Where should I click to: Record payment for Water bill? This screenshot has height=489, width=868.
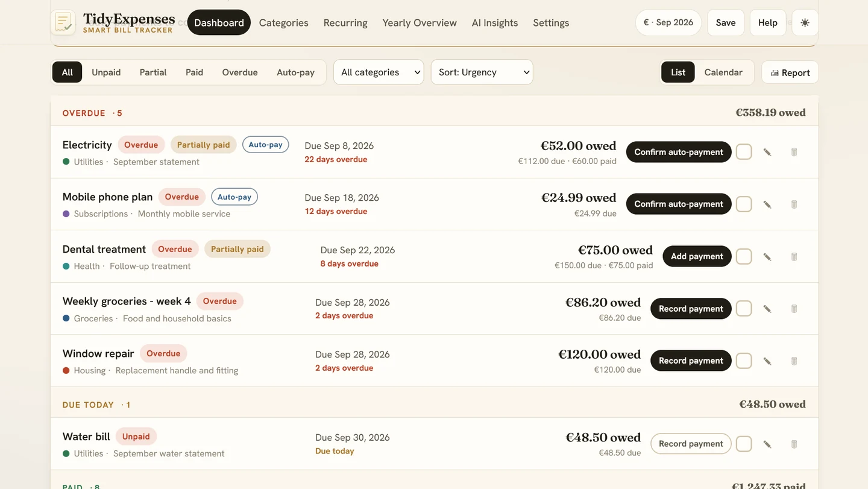point(691,444)
